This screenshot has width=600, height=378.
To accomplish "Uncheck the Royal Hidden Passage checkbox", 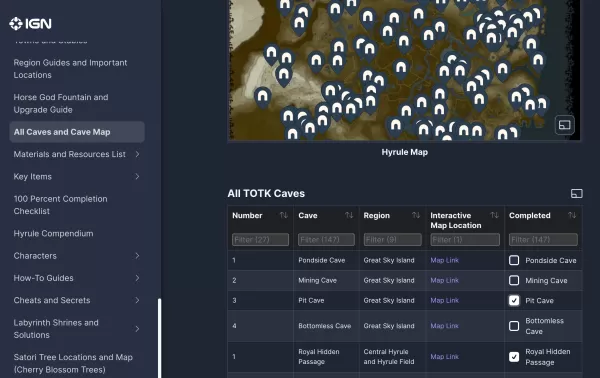I will [514, 357].
